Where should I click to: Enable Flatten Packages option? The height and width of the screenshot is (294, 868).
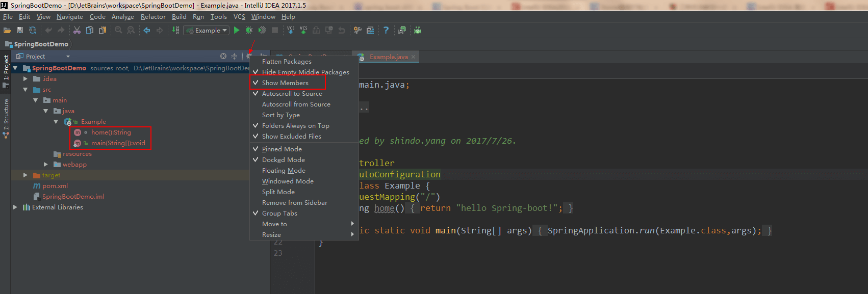tap(304, 62)
